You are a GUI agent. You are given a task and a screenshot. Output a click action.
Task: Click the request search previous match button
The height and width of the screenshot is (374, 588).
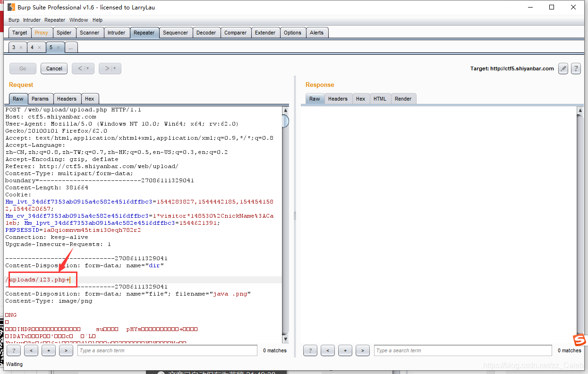(x=31, y=350)
